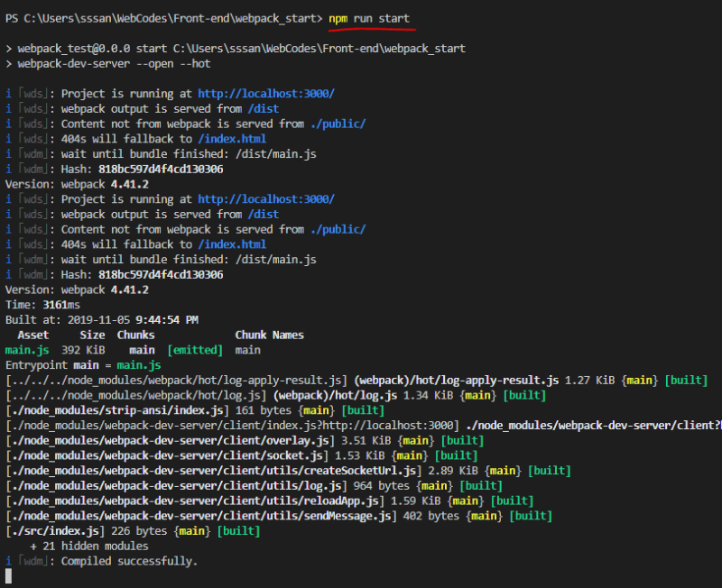Click the client/overlay.js module path
The height and width of the screenshot is (588, 722).
[x=170, y=441]
